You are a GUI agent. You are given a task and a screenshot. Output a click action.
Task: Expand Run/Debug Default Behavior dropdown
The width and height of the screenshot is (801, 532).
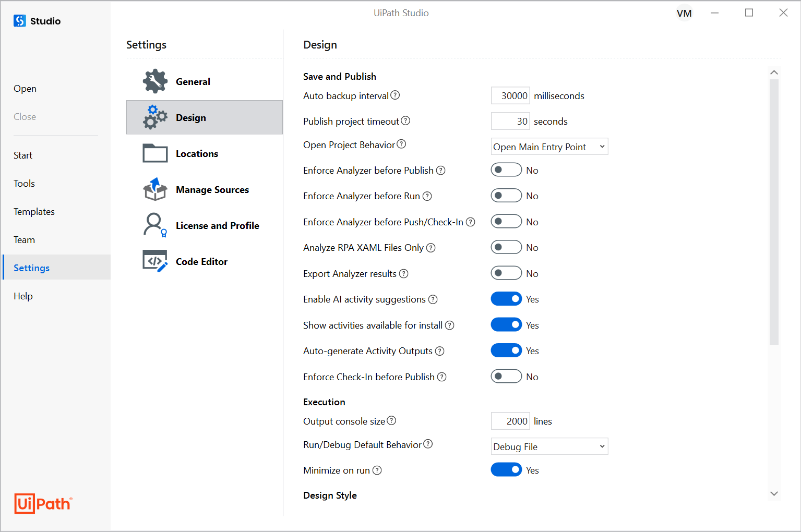(549, 446)
